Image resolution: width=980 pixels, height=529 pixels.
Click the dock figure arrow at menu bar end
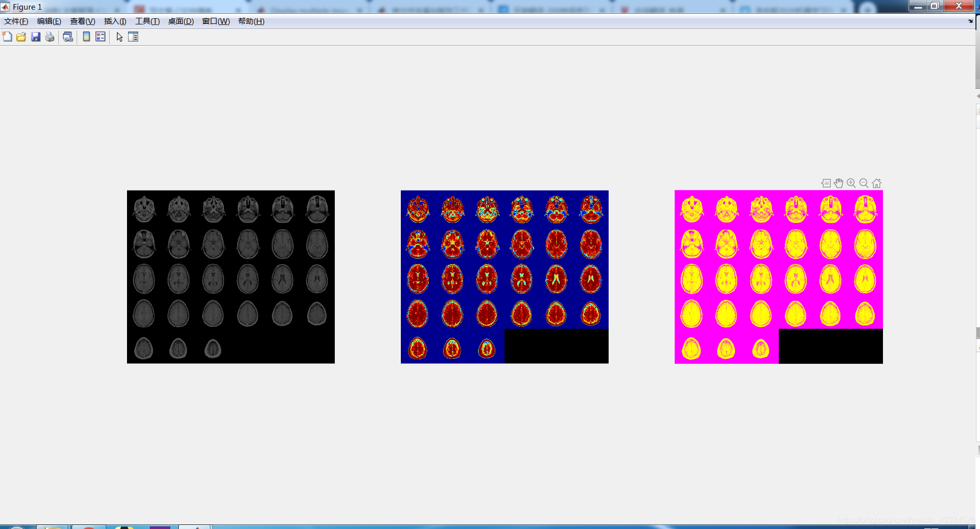(970, 21)
